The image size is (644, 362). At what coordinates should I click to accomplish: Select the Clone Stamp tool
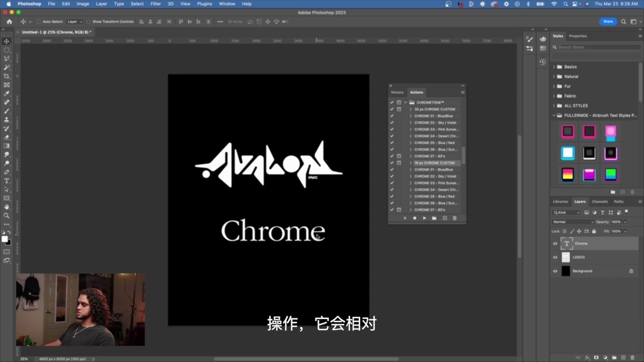point(7,120)
